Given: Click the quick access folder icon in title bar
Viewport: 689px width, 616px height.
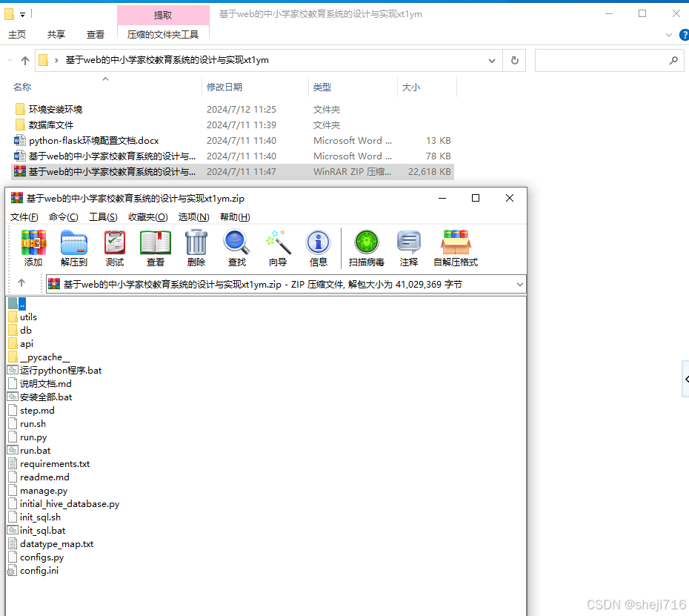Looking at the screenshot, I should pyautogui.click(x=9, y=15).
